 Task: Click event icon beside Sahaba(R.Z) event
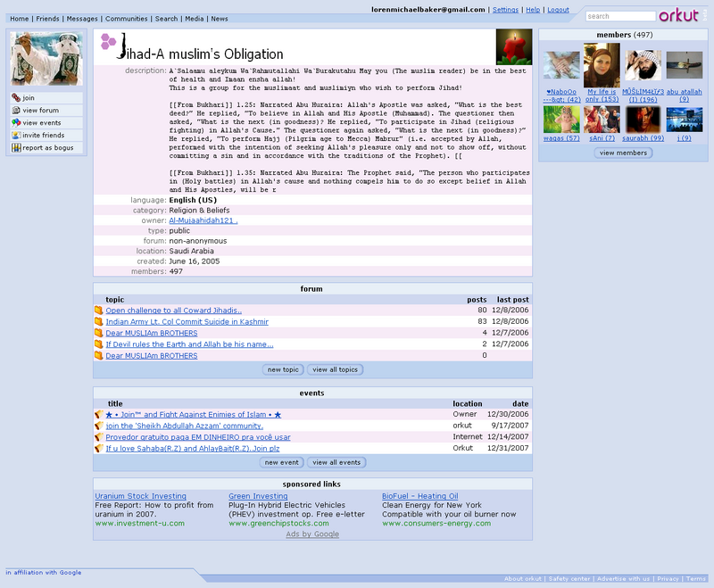pos(99,448)
